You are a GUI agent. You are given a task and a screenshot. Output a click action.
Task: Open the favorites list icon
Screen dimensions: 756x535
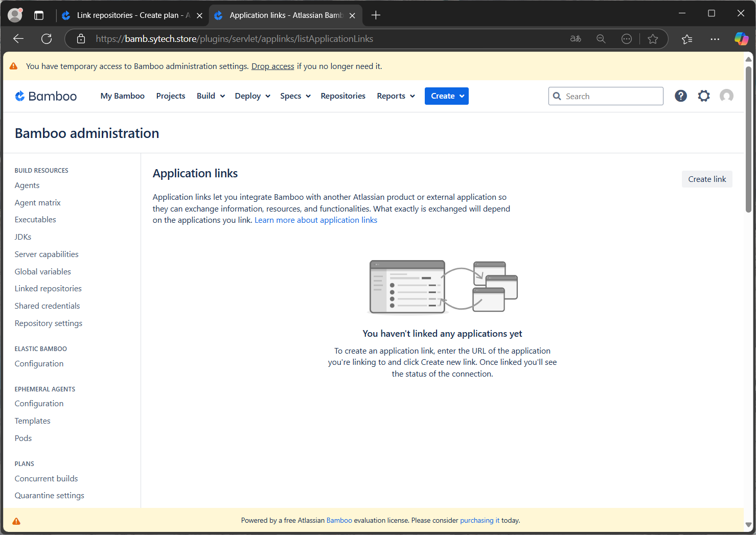pos(687,39)
